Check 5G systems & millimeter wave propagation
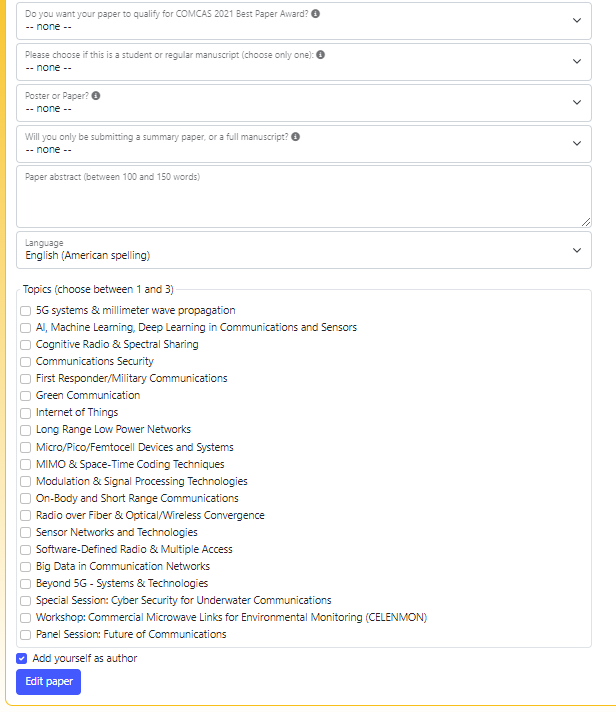616x712 pixels. tap(25, 311)
